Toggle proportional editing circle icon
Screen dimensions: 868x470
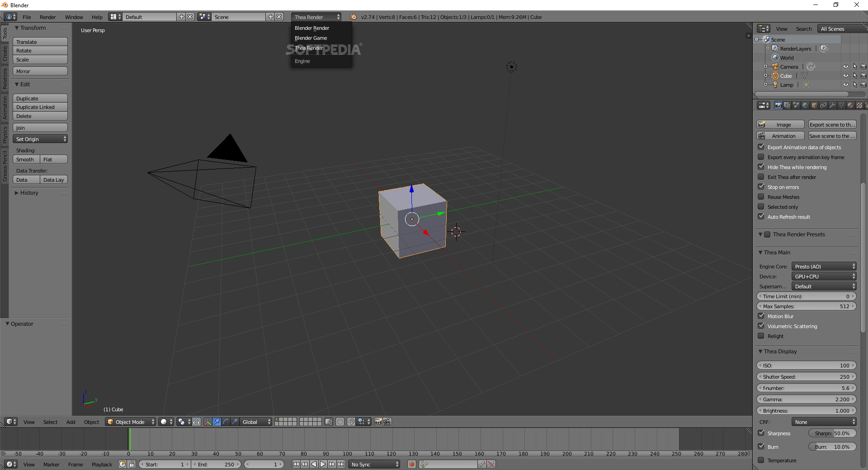pyautogui.click(x=340, y=422)
